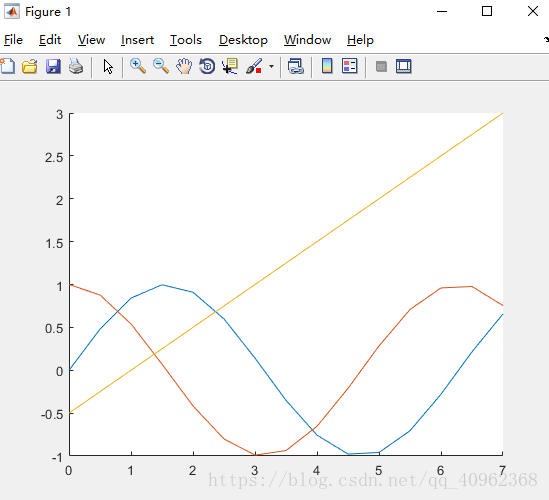Select the Pan hand tool
Image resolution: width=549 pixels, height=500 pixels.
tap(184, 66)
